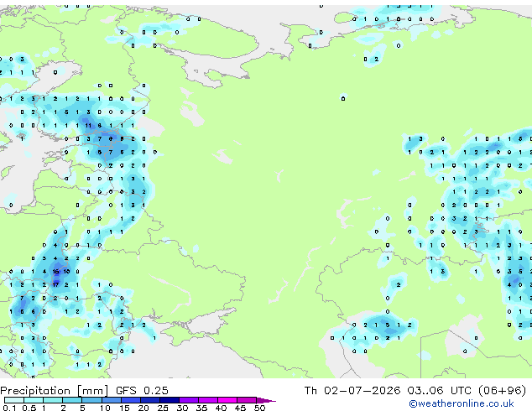Click the legend label 50

pyautogui.click(x=259, y=408)
